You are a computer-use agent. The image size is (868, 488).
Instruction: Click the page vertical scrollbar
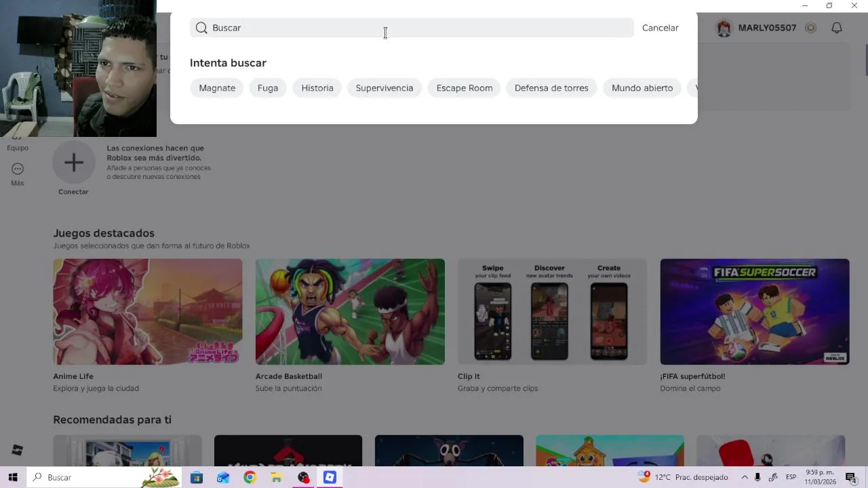click(866, 61)
